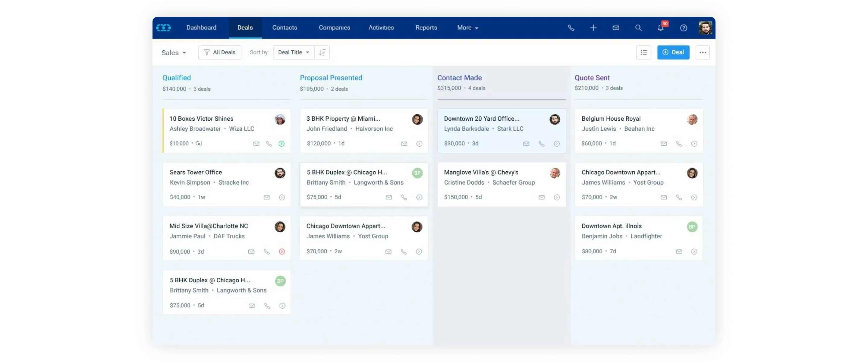Switch to list view icon

[x=643, y=52]
